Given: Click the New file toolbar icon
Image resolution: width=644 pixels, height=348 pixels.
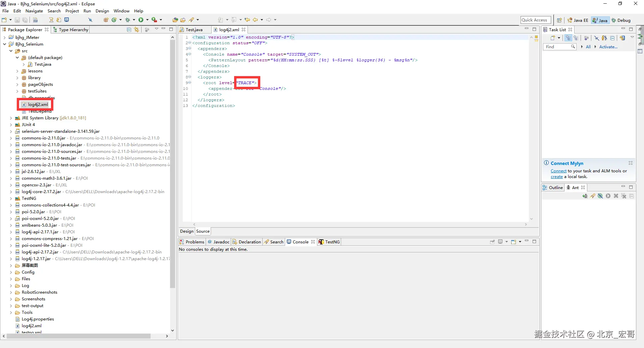Looking at the screenshot, I should click(x=4, y=20).
